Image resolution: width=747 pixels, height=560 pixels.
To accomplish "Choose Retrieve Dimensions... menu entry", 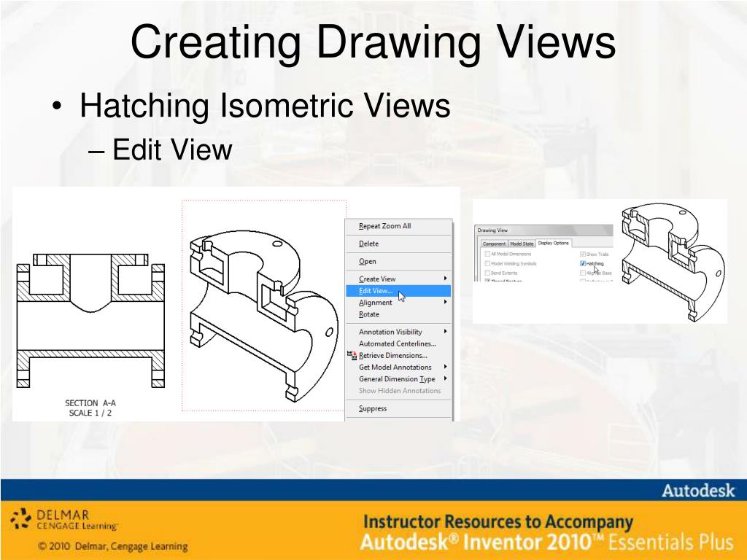I will (399, 355).
